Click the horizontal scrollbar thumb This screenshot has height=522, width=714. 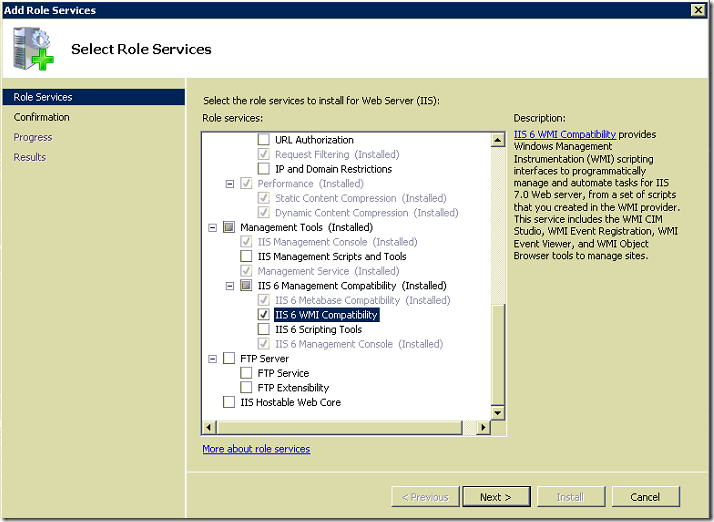coord(340,427)
